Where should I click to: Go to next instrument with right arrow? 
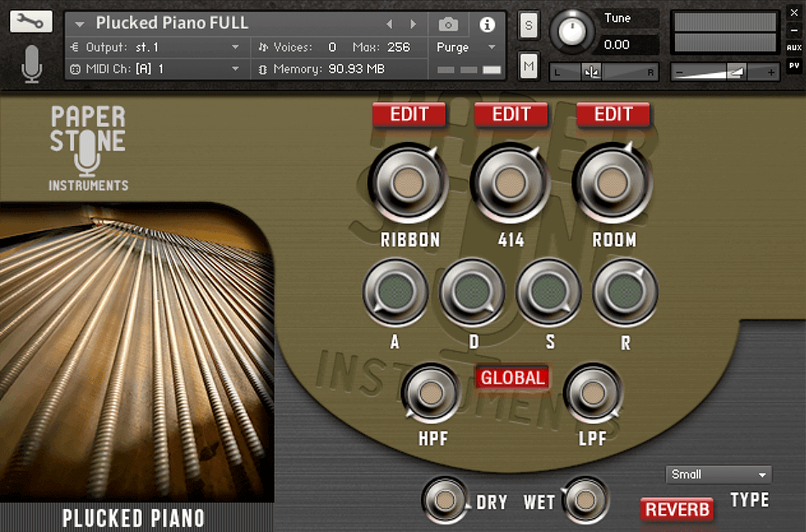click(x=414, y=25)
